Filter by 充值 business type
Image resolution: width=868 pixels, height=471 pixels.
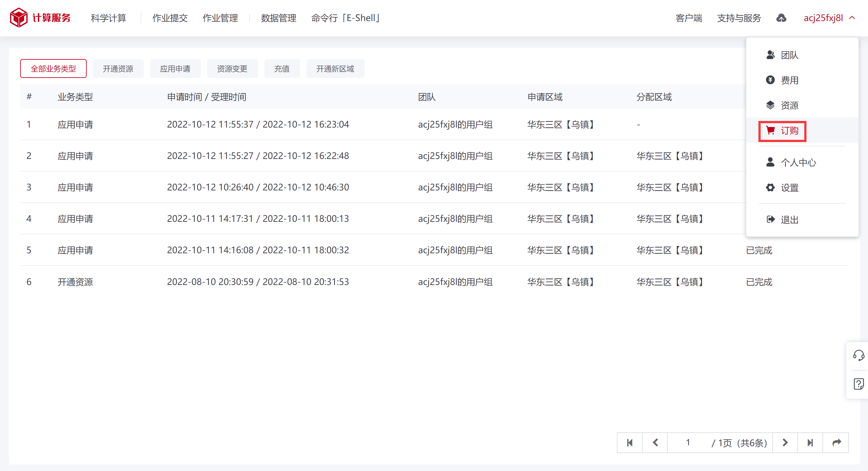(282, 69)
